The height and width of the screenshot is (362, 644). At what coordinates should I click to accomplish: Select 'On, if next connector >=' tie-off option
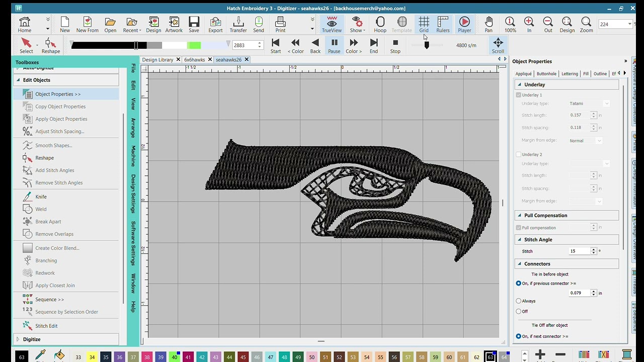(x=519, y=336)
